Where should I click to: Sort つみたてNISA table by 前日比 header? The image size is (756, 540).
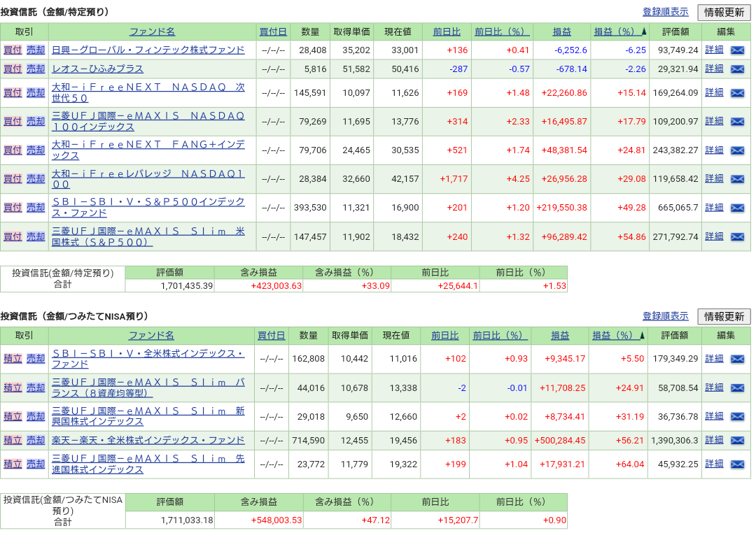click(444, 335)
